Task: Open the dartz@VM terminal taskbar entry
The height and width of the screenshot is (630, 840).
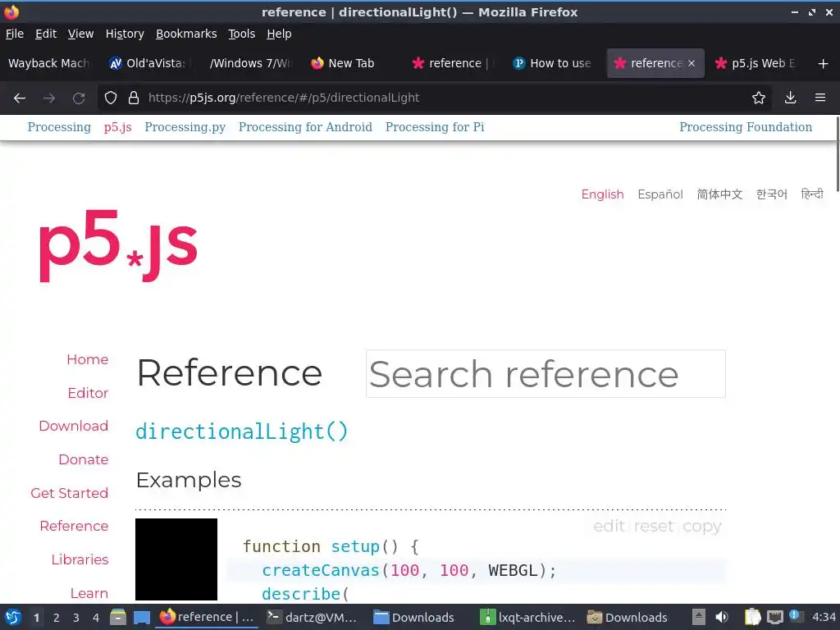Action: coord(313,618)
